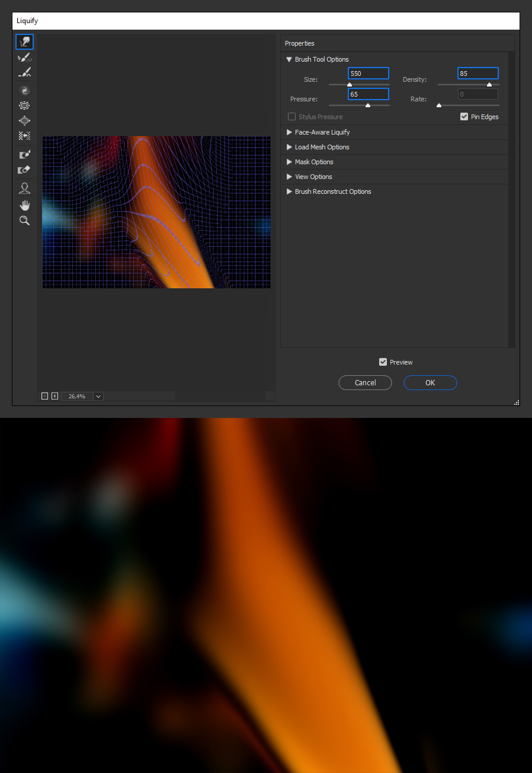
Task: Select the Twirl Clockwise tool
Action: [24, 91]
